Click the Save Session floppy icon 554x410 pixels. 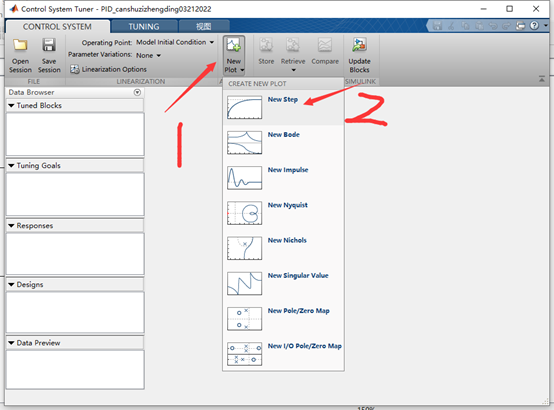pos(49,45)
